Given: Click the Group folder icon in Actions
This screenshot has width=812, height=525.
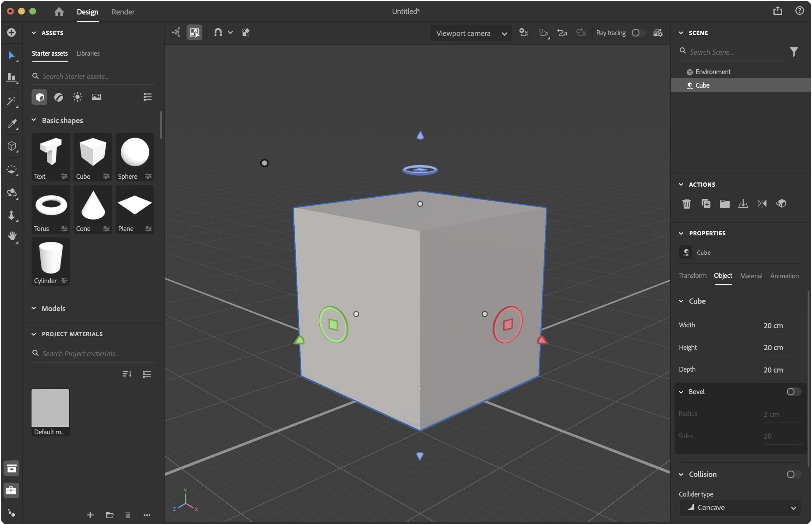Looking at the screenshot, I should coord(724,203).
